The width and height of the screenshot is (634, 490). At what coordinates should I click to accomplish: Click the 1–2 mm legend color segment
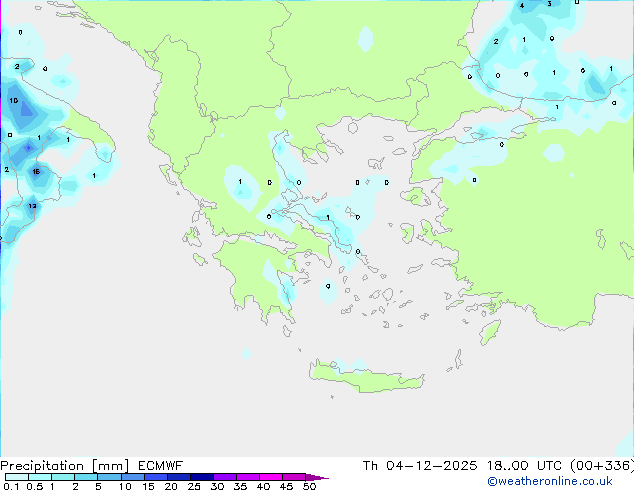[x=63, y=477]
